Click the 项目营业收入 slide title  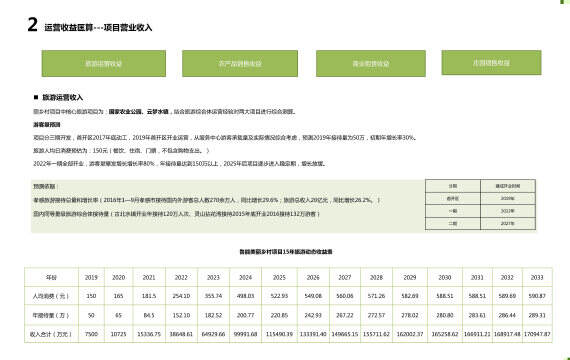pos(128,28)
